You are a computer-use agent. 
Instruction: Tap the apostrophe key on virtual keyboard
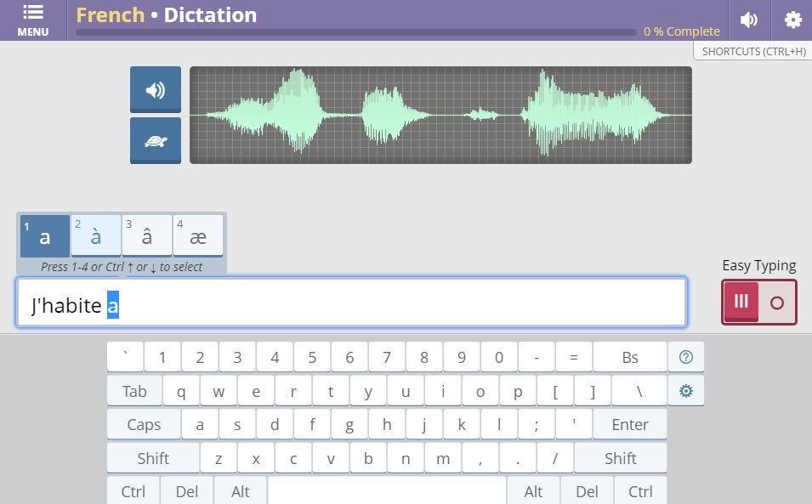(x=574, y=425)
